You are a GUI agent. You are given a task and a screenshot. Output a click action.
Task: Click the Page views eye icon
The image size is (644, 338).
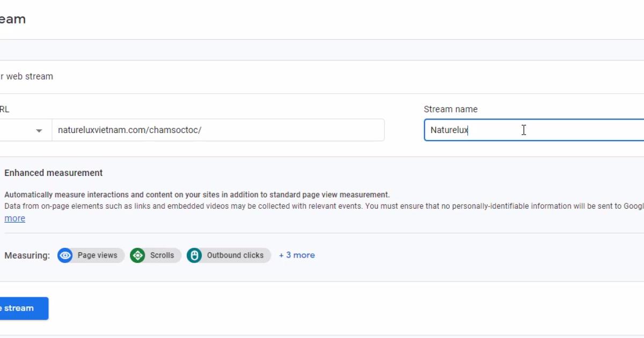(x=65, y=255)
